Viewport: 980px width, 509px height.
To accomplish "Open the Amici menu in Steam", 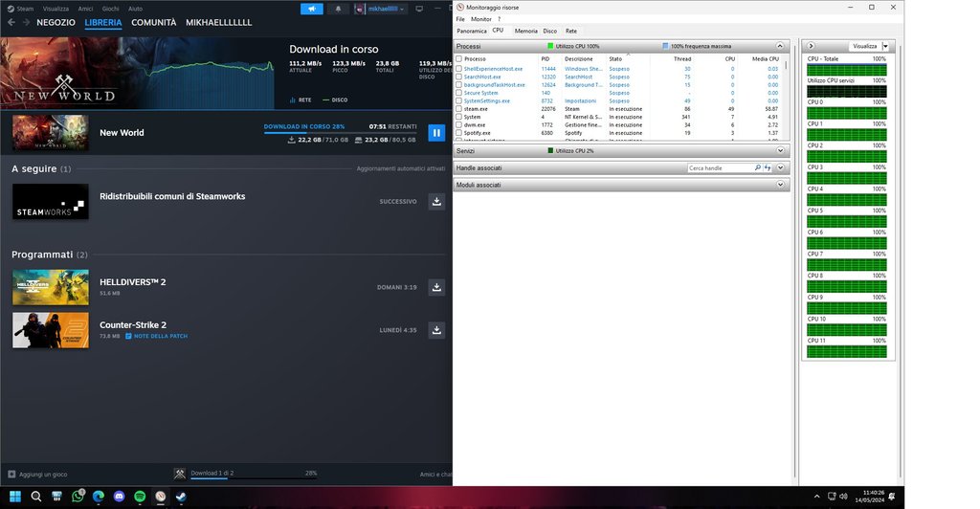I will [85, 9].
